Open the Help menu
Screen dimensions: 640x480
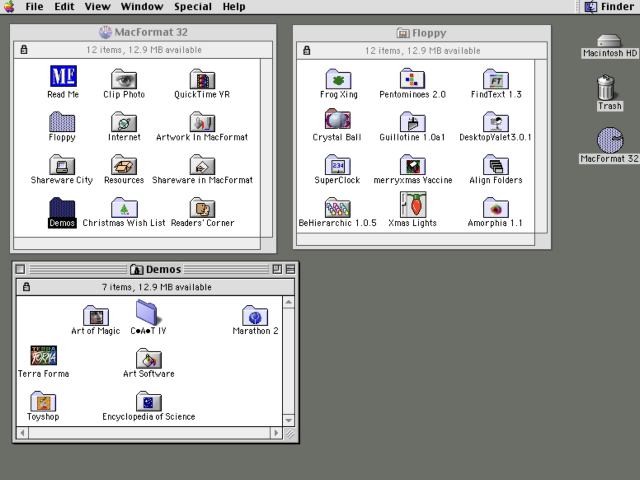pos(234,7)
